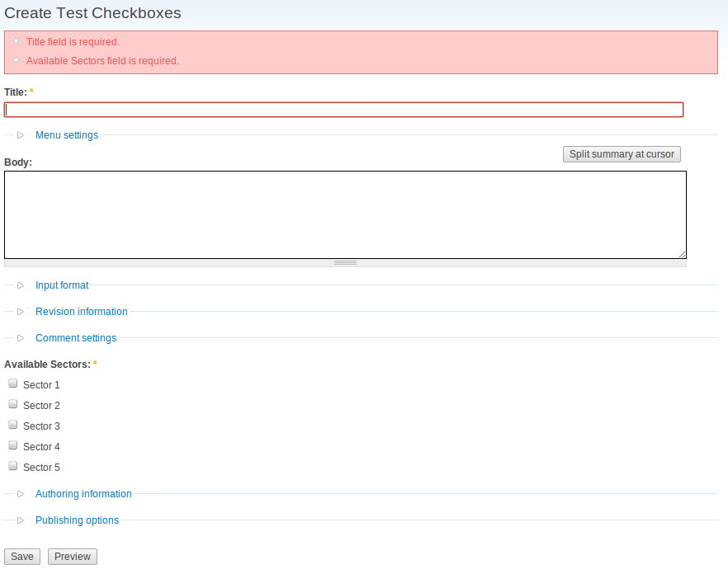Click the Body textarea resize grippie

click(345, 262)
